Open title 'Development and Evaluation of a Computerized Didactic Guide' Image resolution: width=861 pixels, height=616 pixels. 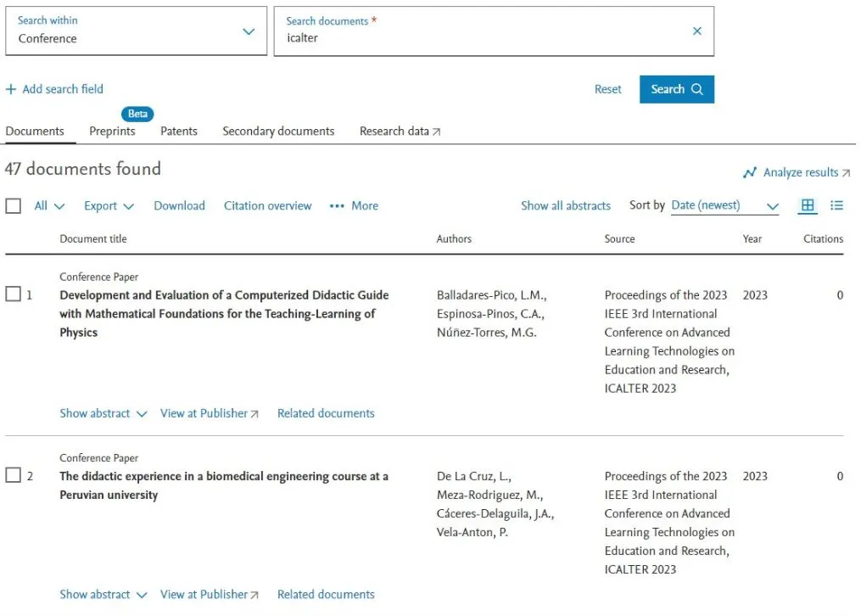point(224,313)
